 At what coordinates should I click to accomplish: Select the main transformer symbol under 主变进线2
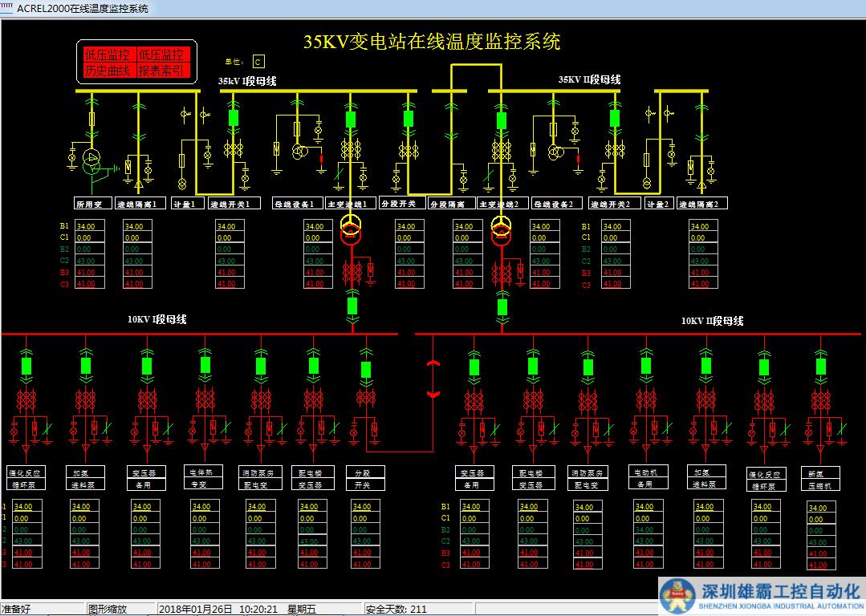point(502,229)
